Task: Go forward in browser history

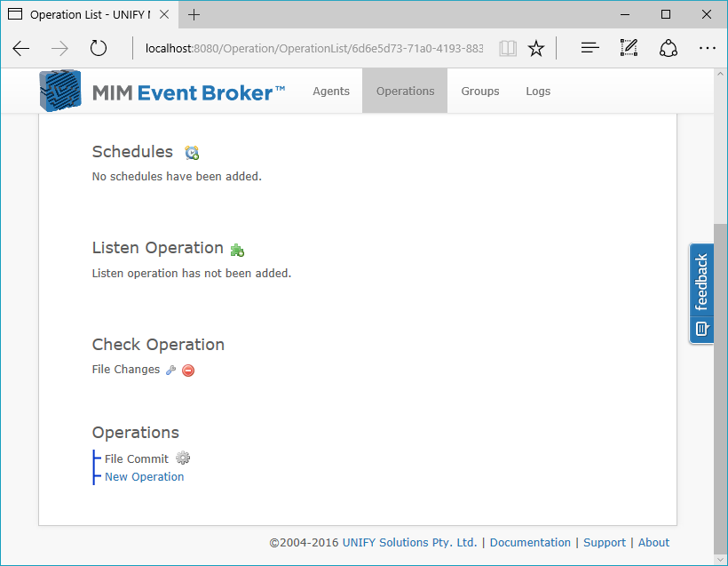Action: [x=59, y=48]
